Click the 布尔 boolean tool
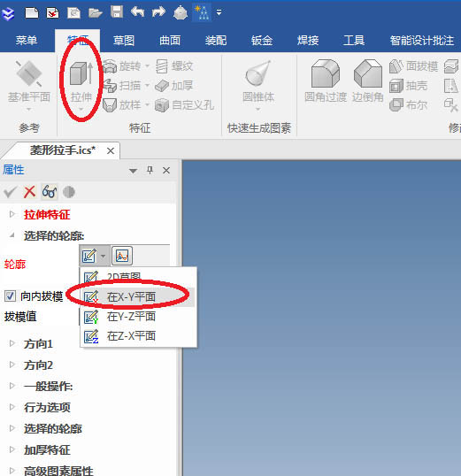Image resolution: width=461 pixels, height=476 pixels. [x=409, y=105]
